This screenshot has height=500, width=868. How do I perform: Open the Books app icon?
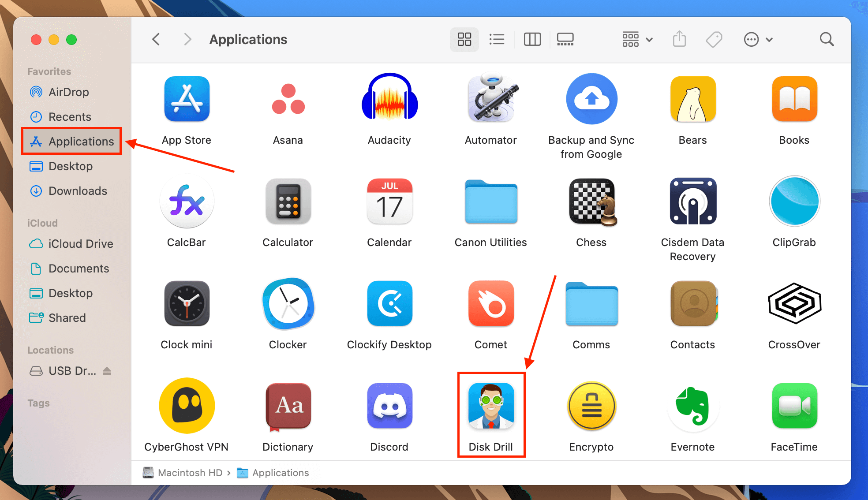click(794, 99)
